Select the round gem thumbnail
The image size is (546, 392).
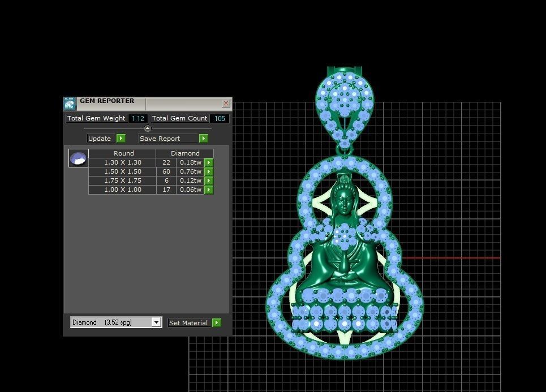(x=78, y=158)
